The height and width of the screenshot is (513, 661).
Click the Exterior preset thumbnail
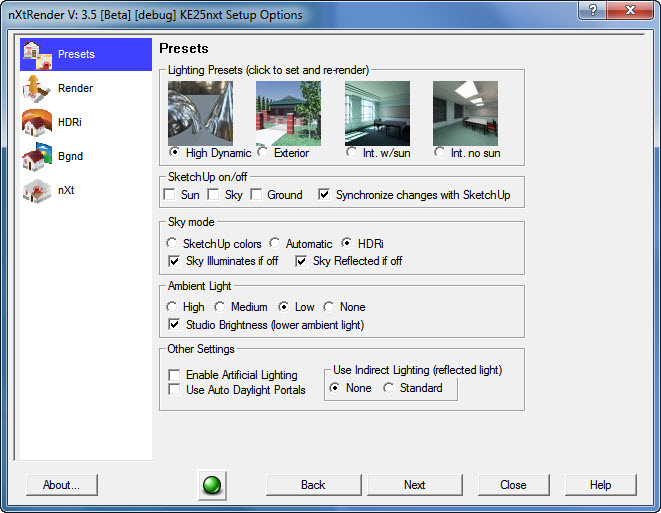[x=288, y=113]
